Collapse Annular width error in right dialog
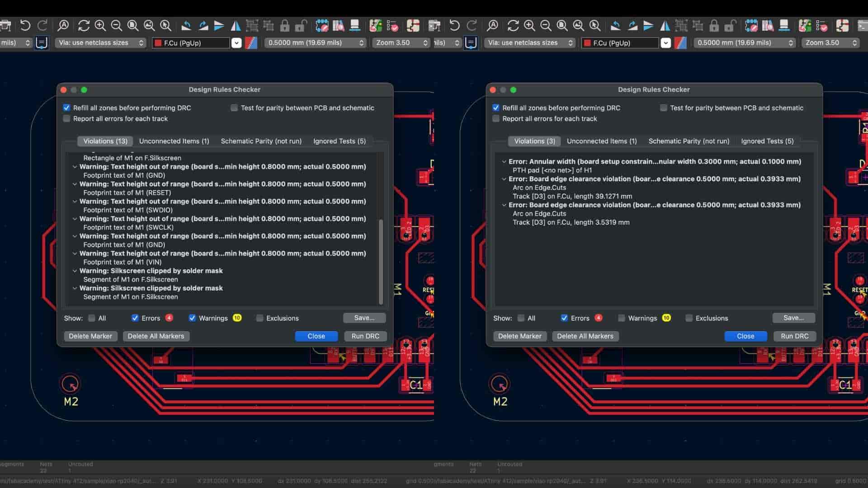 pos(504,161)
